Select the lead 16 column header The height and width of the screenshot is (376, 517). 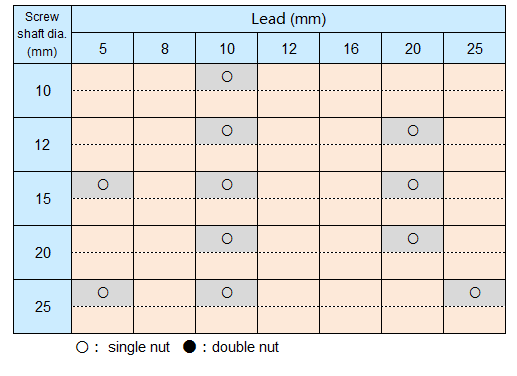click(x=350, y=48)
